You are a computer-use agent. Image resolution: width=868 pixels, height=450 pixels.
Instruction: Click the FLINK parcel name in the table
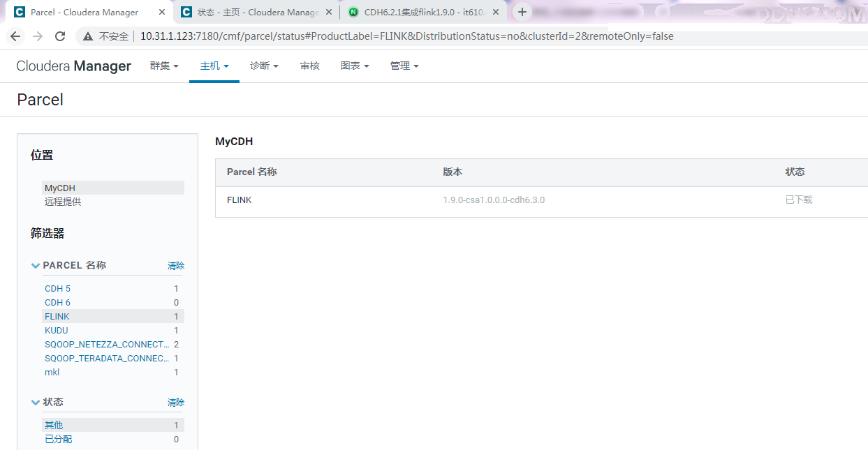240,200
